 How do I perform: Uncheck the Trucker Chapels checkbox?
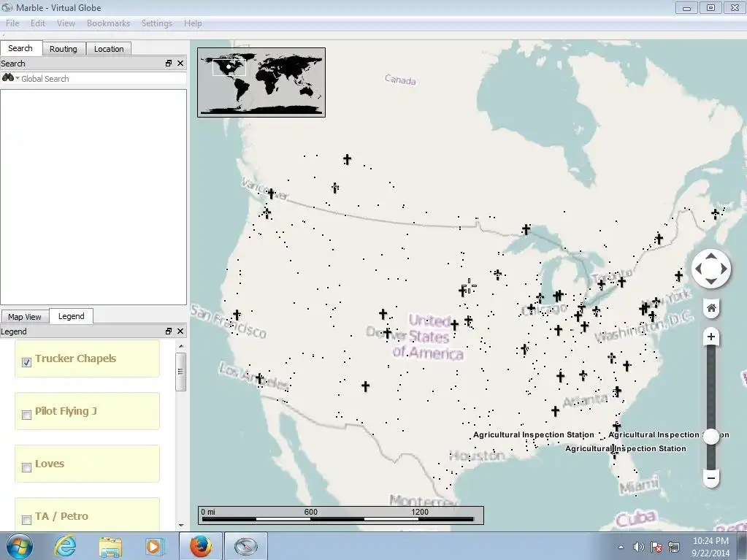click(27, 362)
